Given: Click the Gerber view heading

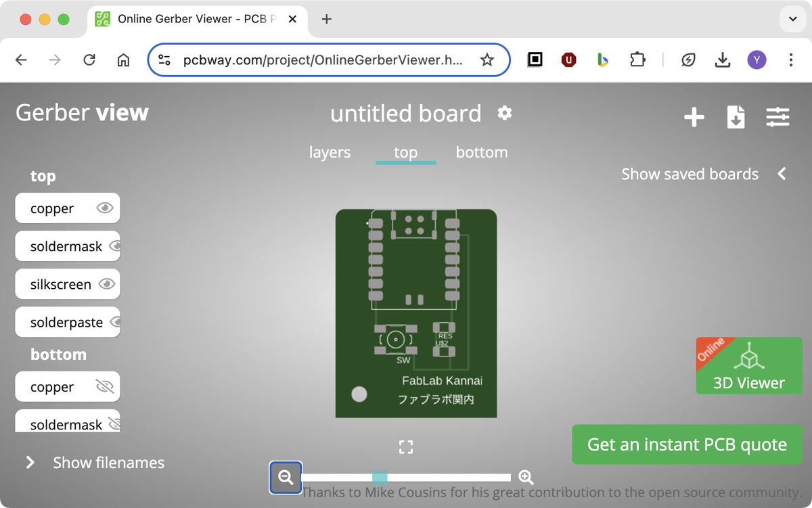Looking at the screenshot, I should pos(82,112).
